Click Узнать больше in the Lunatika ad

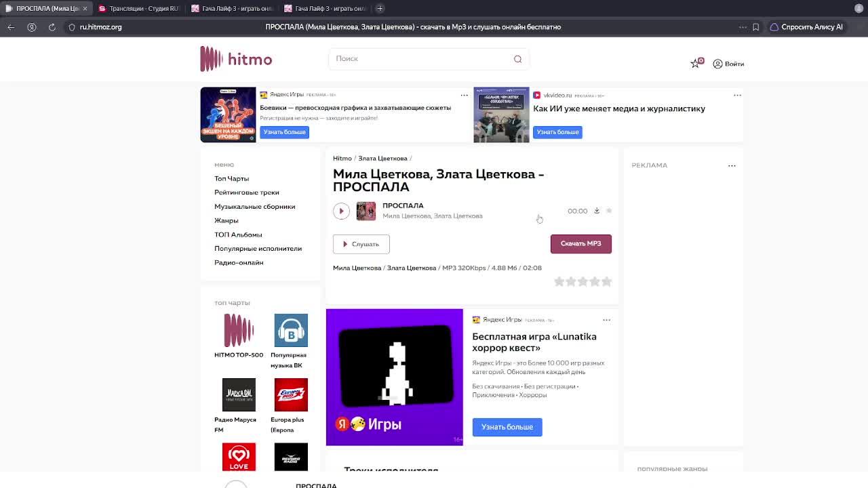[x=507, y=427]
